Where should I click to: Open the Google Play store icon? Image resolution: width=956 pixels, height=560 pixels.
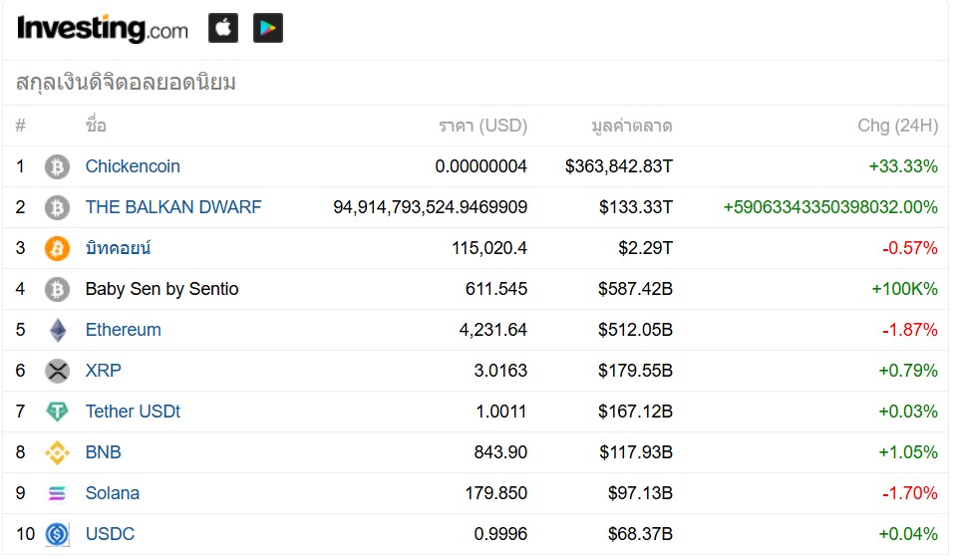(x=268, y=28)
